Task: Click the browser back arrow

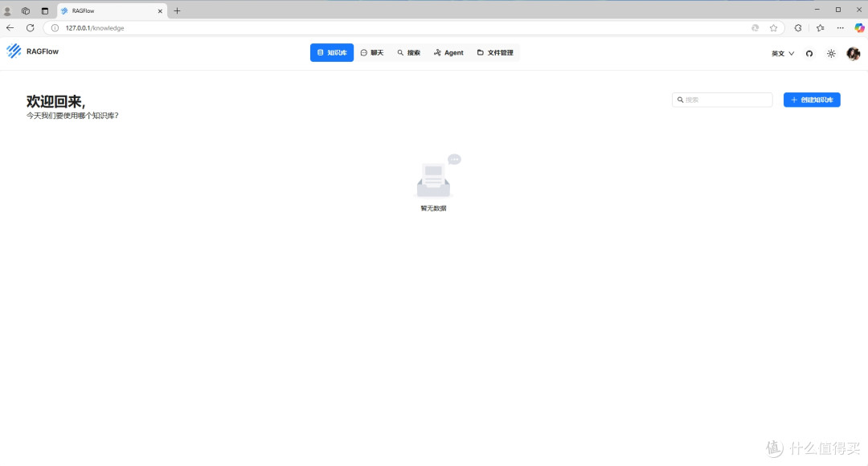Action: 10,27
